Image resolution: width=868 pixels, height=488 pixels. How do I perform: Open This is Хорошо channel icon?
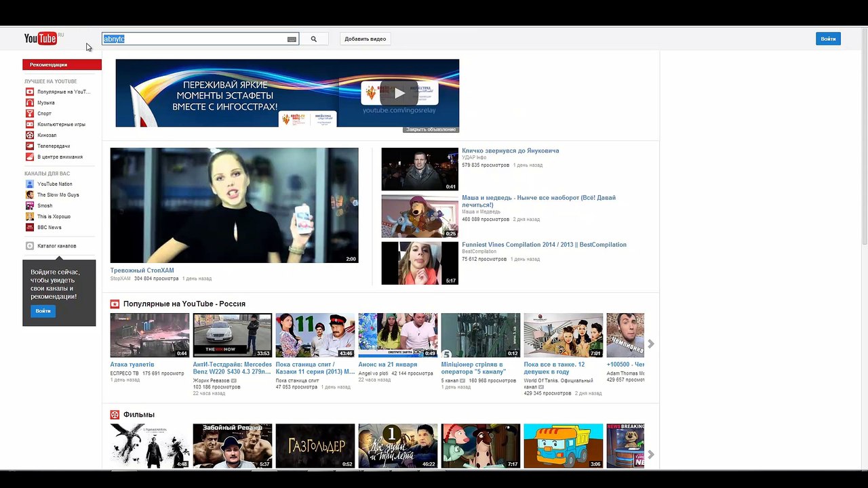click(x=30, y=216)
